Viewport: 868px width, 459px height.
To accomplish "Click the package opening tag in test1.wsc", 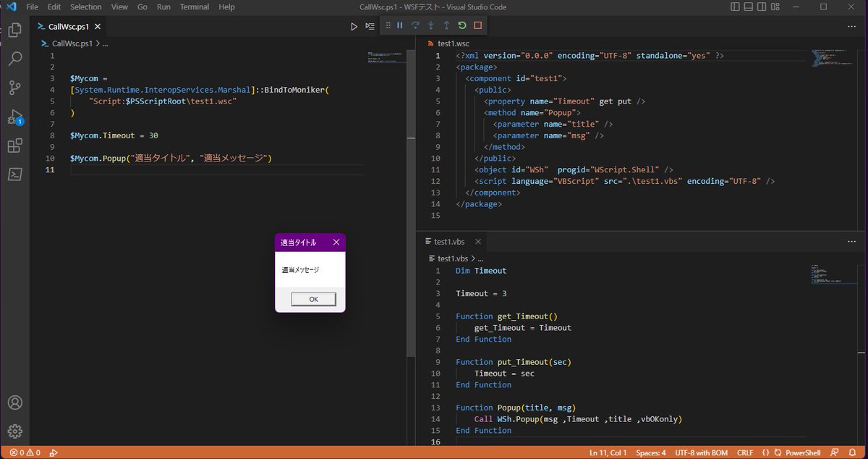I will [477, 67].
